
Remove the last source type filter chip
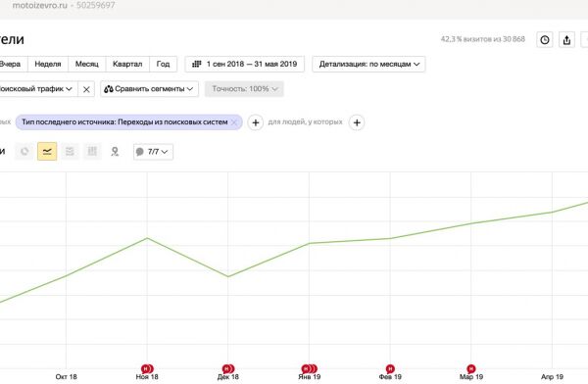234,122
